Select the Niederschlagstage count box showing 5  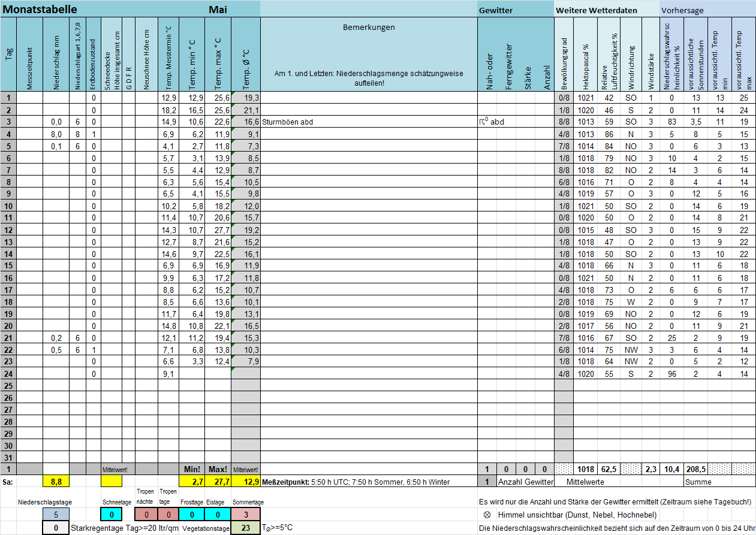point(55,514)
